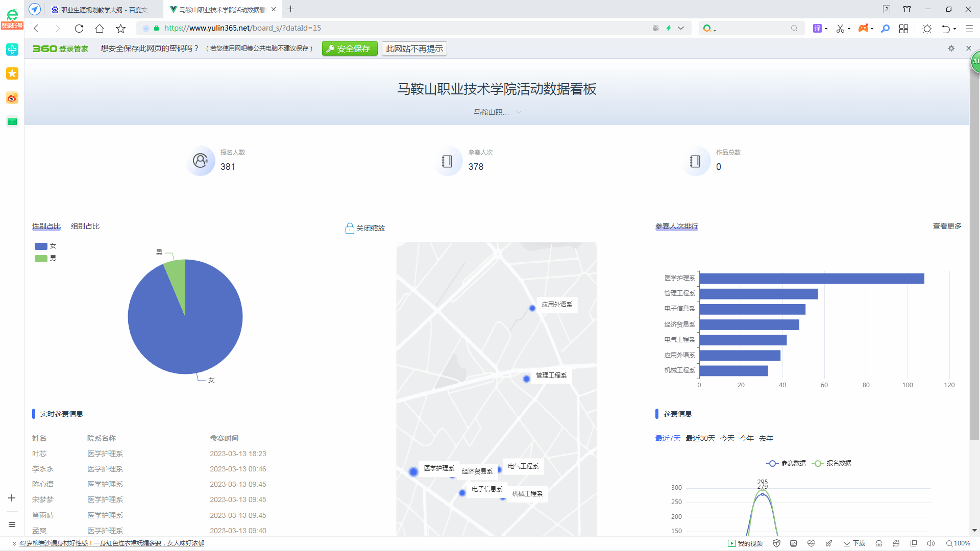Select the 去年 time range tab
This screenshot has width=980, height=551.
click(x=766, y=438)
